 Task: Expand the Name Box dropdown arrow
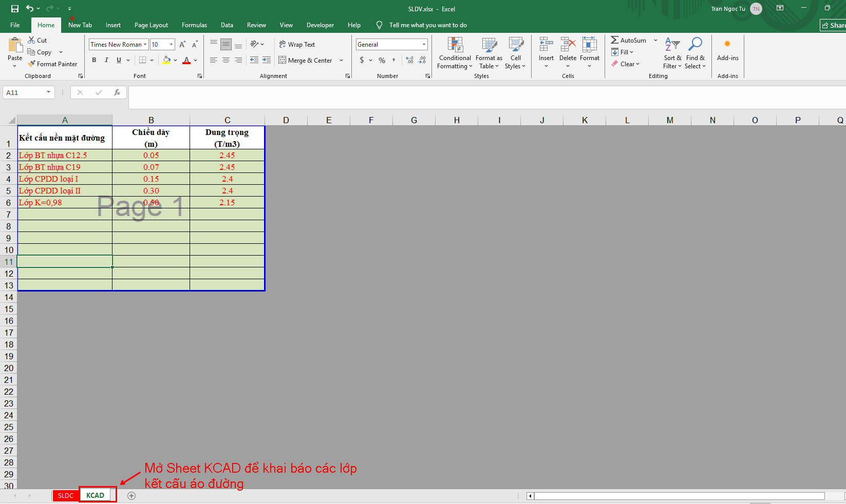pyautogui.click(x=48, y=92)
